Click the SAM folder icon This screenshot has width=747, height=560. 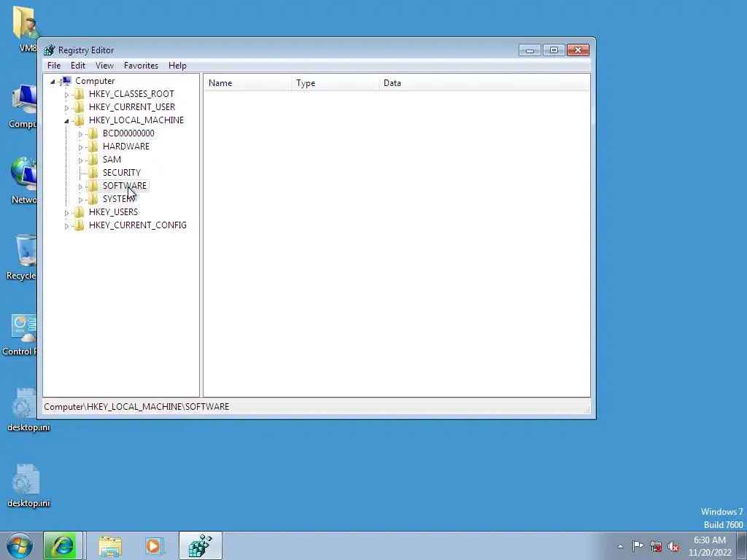[93, 160]
